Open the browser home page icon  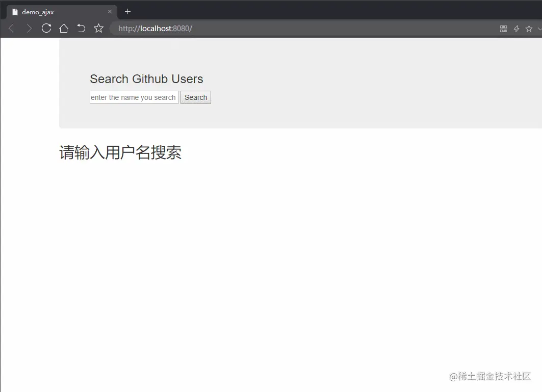(63, 29)
